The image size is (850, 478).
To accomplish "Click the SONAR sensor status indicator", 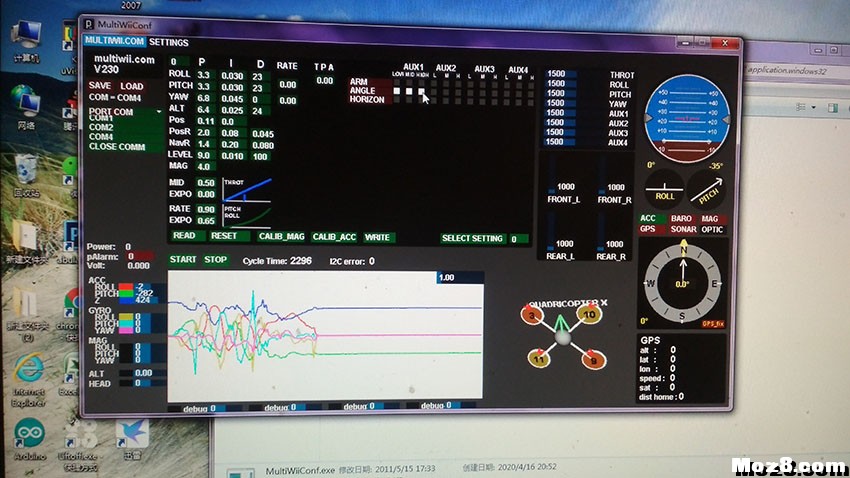I will [x=682, y=229].
